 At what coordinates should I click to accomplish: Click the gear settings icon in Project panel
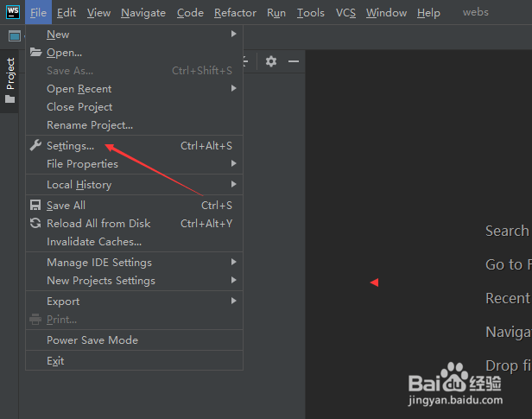click(271, 61)
